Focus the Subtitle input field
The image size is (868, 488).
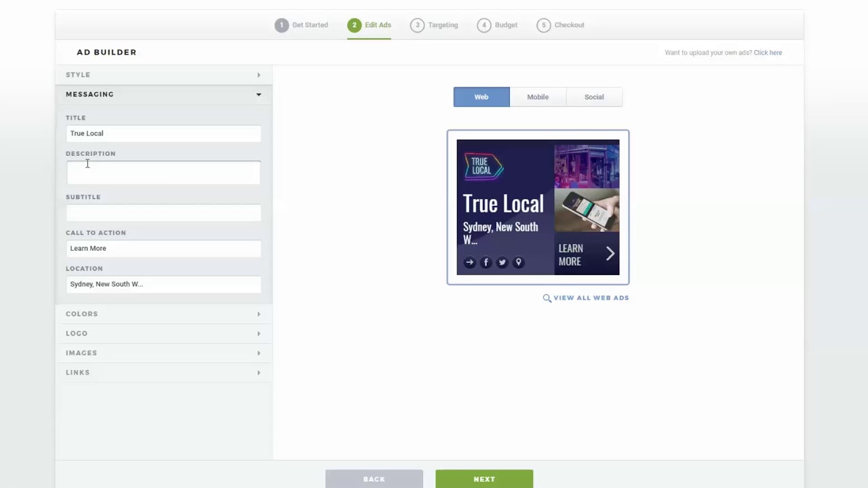click(163, 213)
